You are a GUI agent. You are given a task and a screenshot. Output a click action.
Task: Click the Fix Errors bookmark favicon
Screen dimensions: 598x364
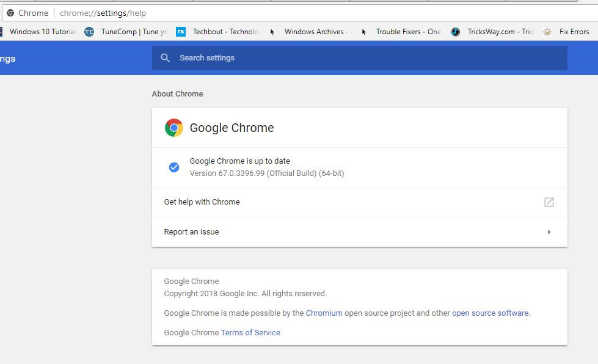pos(547,32)
